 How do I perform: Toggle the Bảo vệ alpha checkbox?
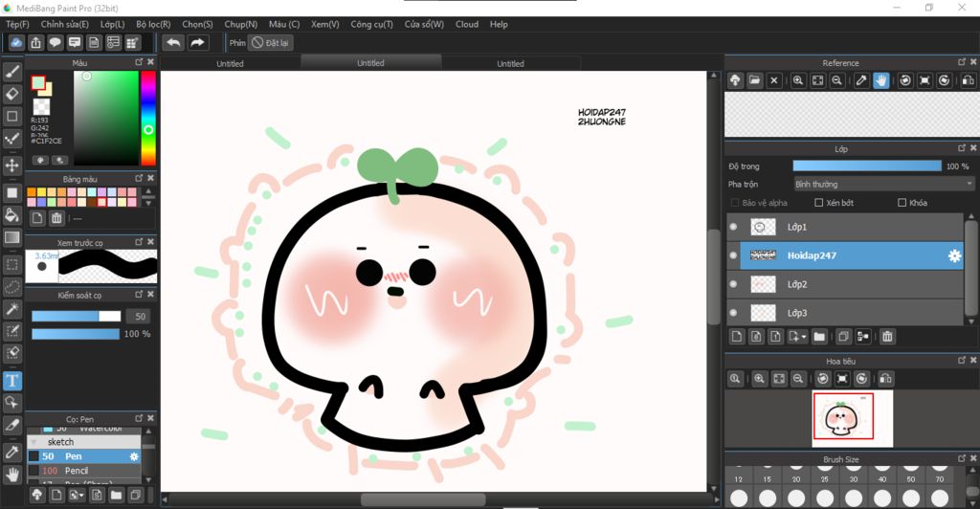point(735,202)
